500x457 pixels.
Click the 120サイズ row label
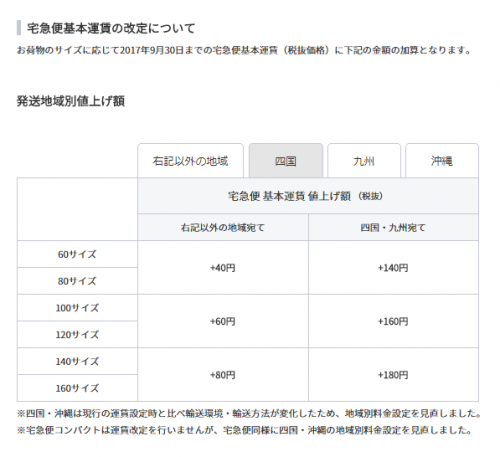pyautogui.click(x=77, y=334)
